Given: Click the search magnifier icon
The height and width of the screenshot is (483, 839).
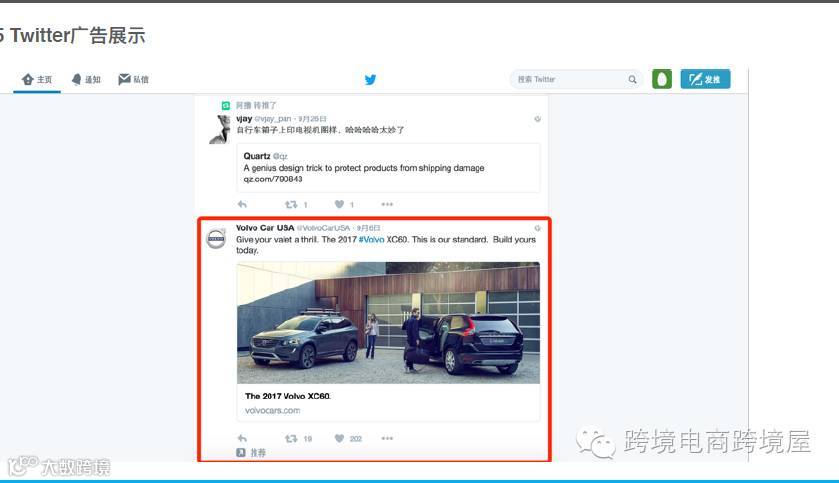Looking at the screenshot, I should [632, 79].
